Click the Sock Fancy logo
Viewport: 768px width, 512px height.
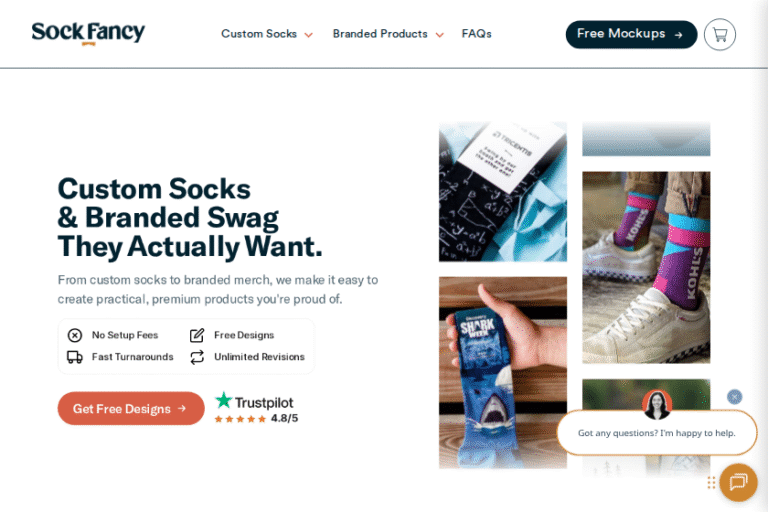click(88, 33)
